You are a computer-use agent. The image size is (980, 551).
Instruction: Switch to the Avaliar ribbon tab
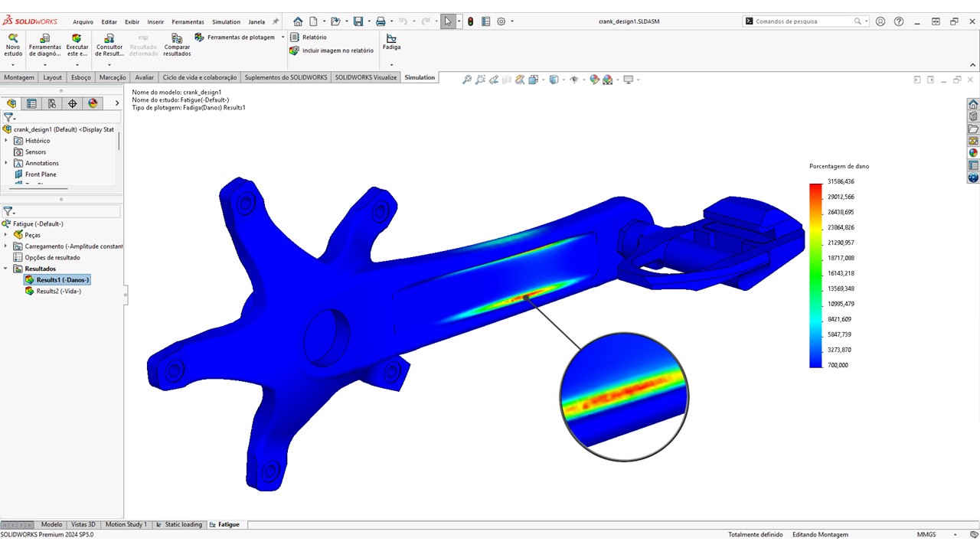144,77
